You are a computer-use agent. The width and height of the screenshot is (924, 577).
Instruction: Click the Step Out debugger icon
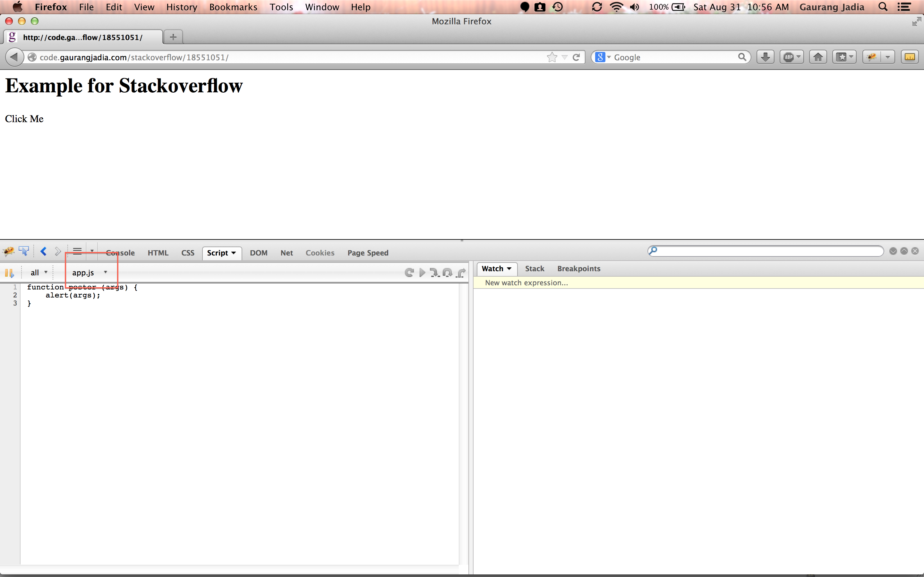pos(461,272)
